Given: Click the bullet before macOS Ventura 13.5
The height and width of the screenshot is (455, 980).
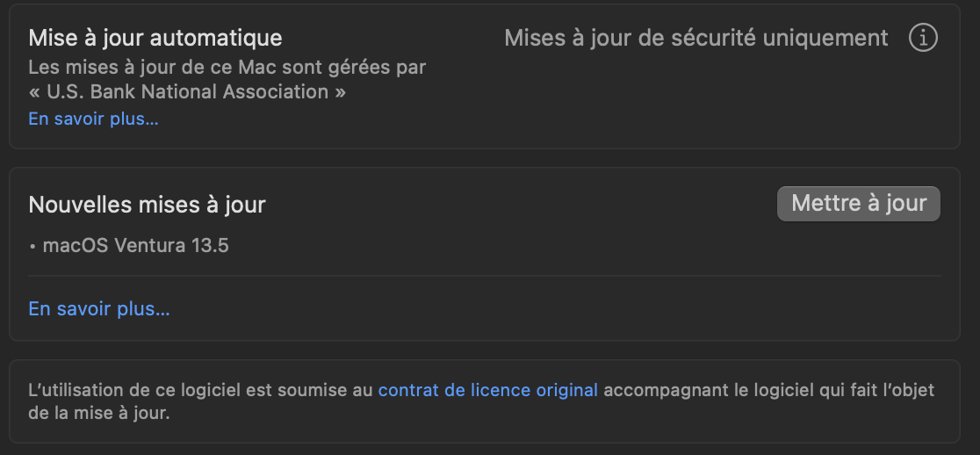Looking at the screenshot, I should tap(32, 247).
